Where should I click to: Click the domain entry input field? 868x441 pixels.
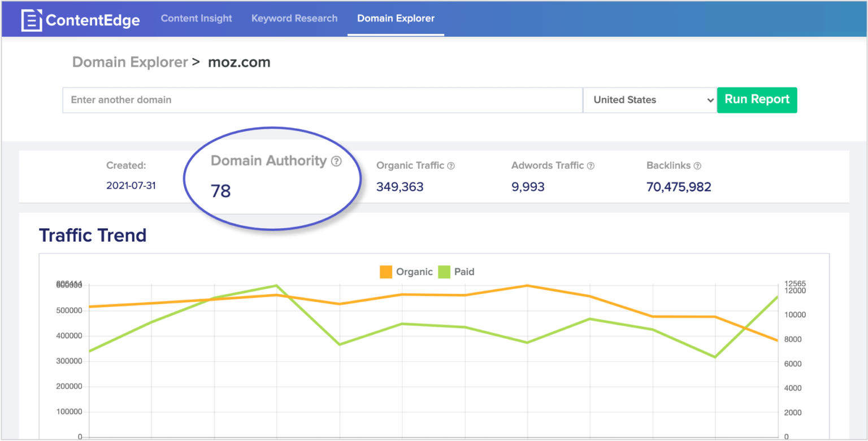(322, 100)
